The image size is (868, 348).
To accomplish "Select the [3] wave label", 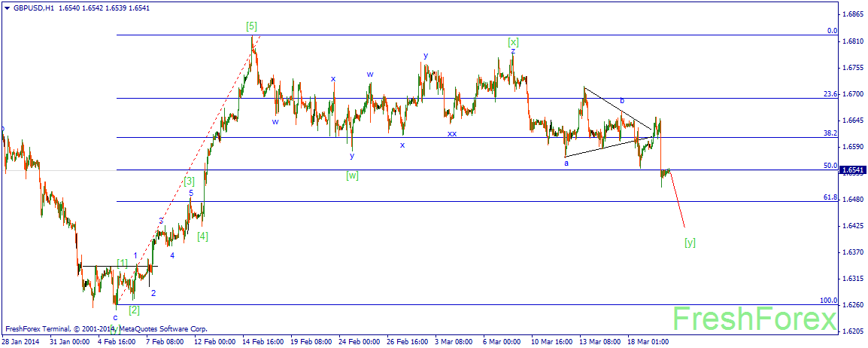I will [x=190, y=181].
